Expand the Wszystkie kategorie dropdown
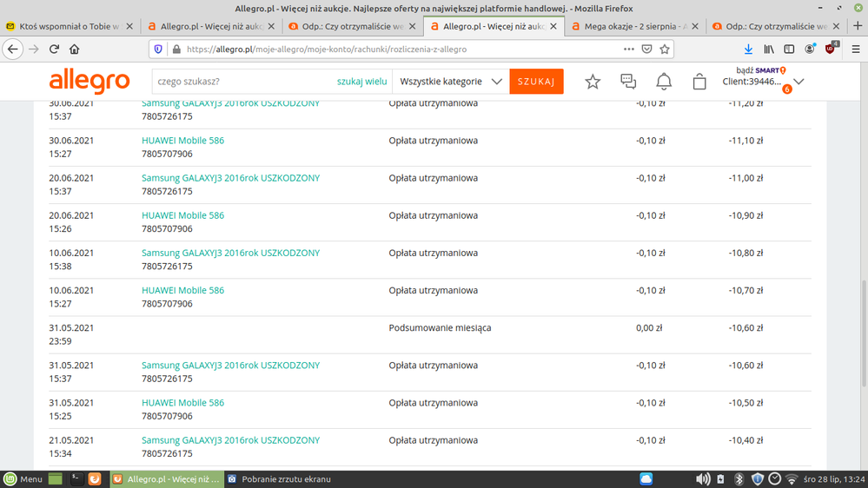This screenshot has height=488, width=868. 451,82
